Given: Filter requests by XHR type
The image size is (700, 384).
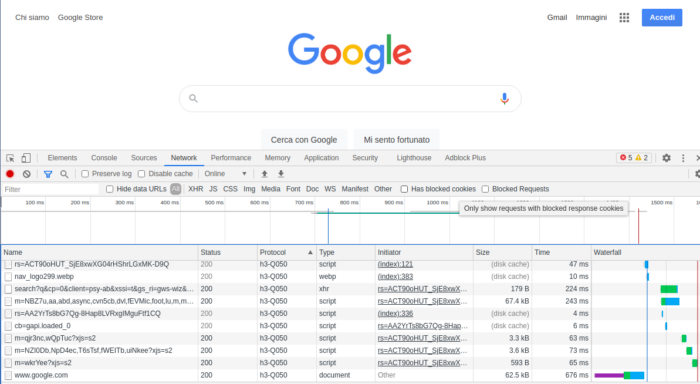Looking at the screenshot, I should coord(196,189).
